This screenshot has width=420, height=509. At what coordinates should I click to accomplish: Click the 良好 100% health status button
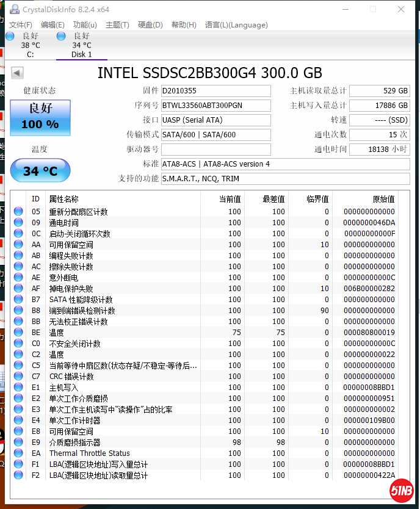40,118
